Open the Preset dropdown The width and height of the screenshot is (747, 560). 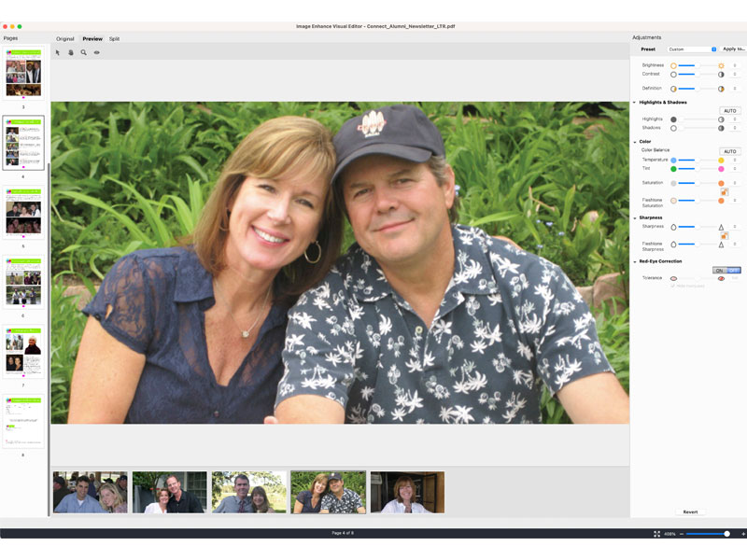pyautogui.click(x=692, y=49)
